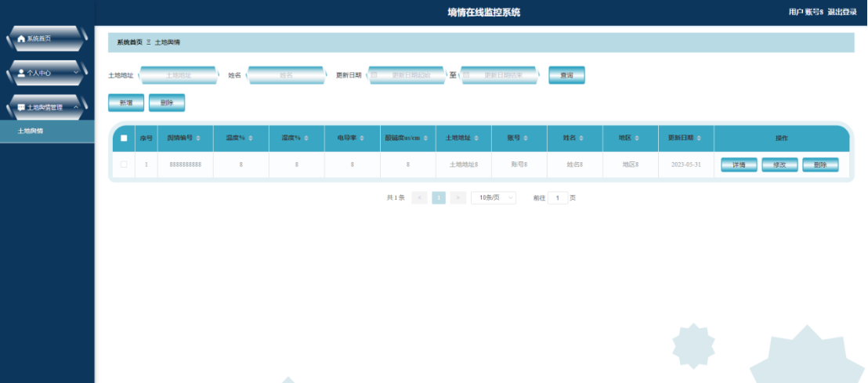The height and width of the screenshot is (383, 868).
Task: Click the date cell 2023-05-31
Action: click(x=686, y=165)
